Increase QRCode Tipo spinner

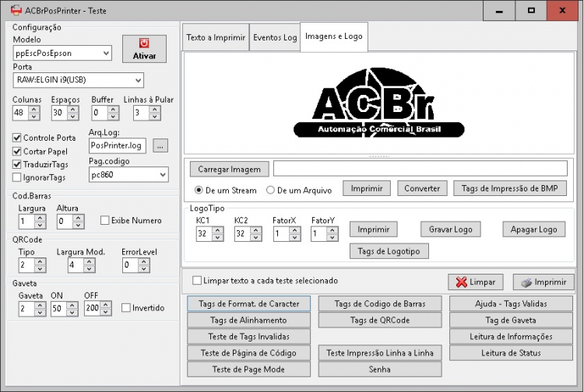point(40,261)
